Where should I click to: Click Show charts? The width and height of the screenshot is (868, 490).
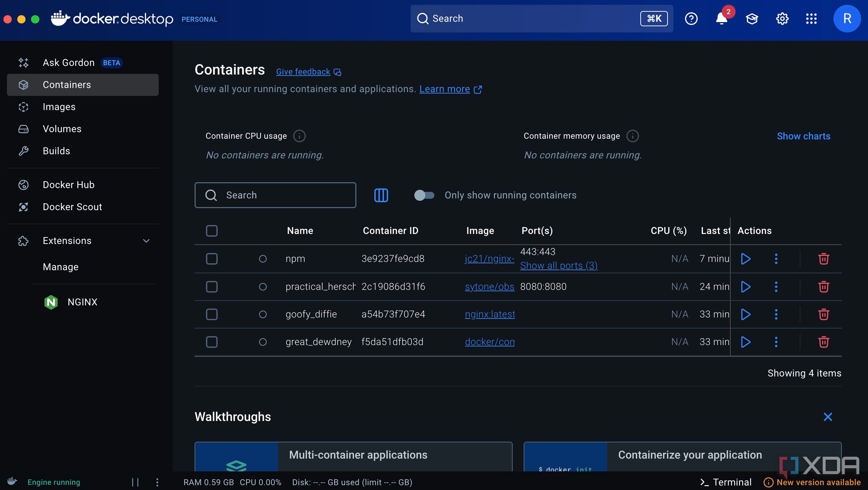[803, 136]
